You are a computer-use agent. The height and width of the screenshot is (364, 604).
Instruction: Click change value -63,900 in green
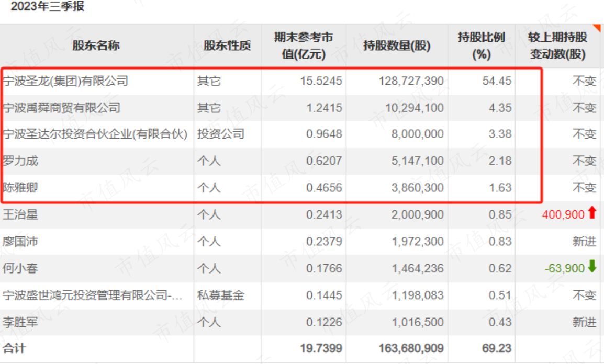tap(565, 268)
